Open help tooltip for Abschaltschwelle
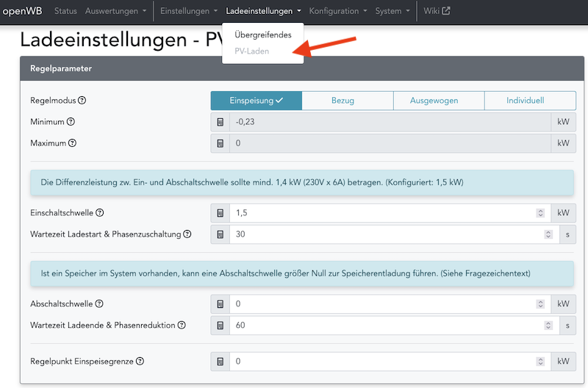This screenshot has width=588, height=388. 99,303
